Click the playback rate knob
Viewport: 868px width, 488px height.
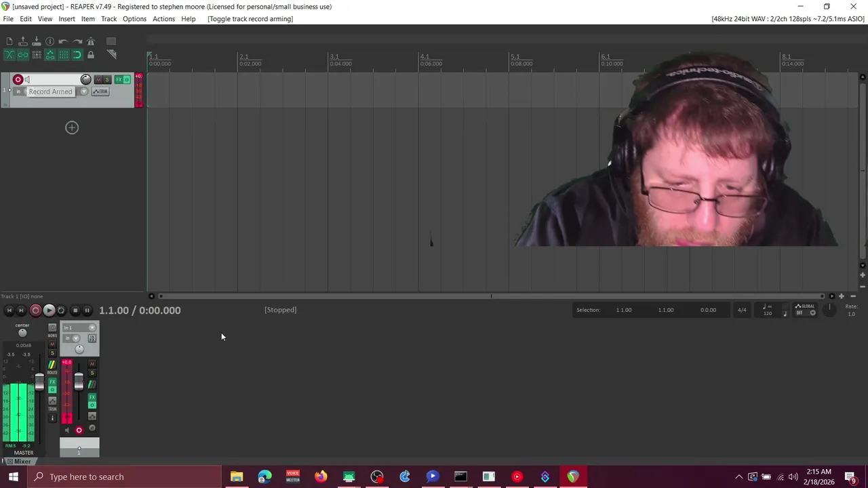point(829,310)
